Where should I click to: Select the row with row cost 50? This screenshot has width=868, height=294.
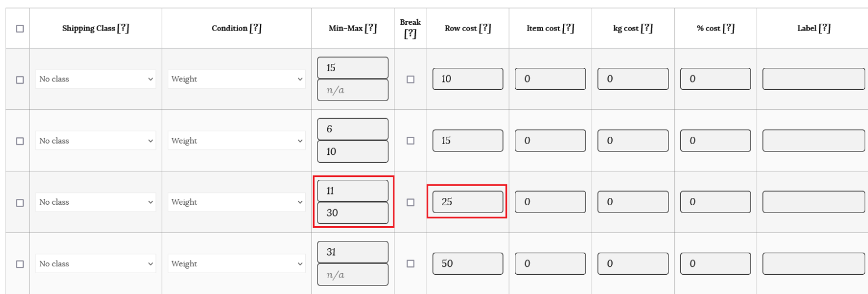click(20, 264)
